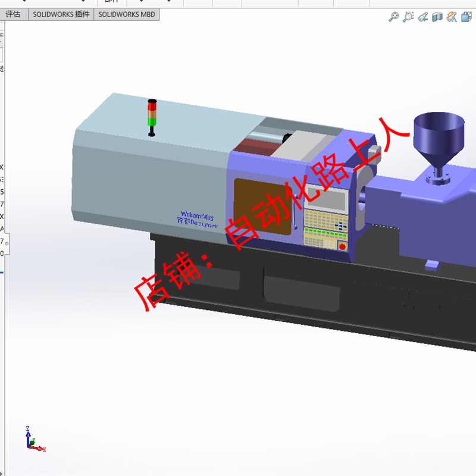Click the red emergency stop button on the panel
This screenshot has width=476, height=476.
(343, 246)
